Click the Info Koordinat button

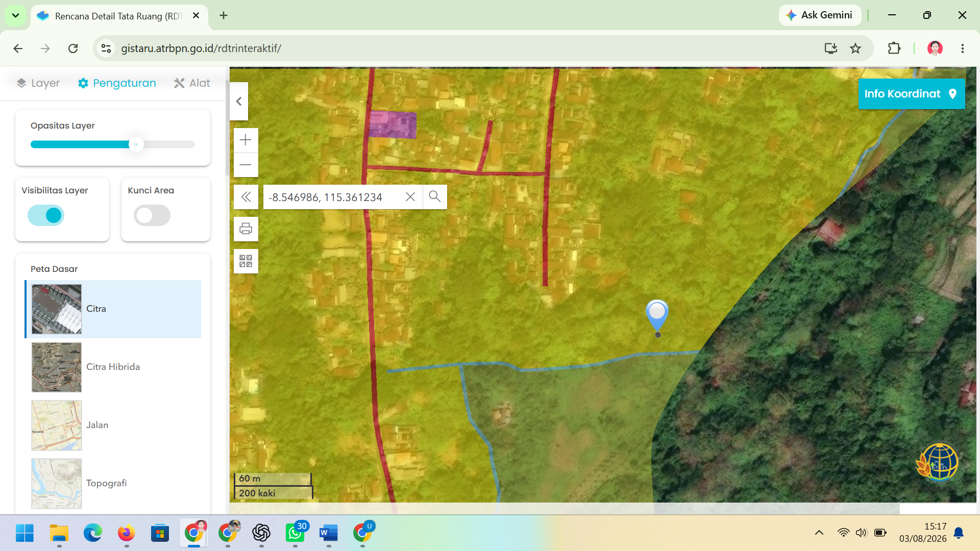(x=912, y=94)
